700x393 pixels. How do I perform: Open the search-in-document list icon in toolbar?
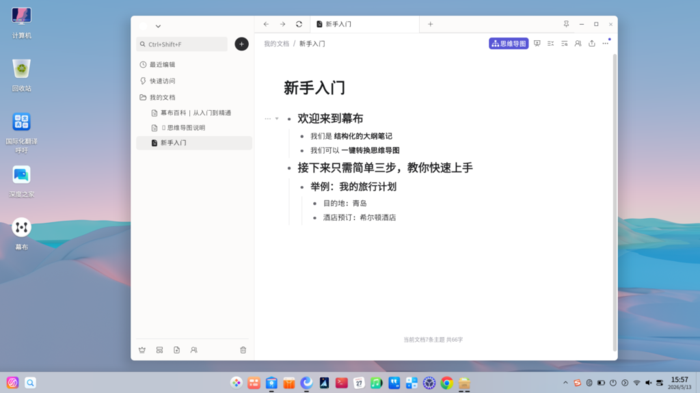click(564, 43)
